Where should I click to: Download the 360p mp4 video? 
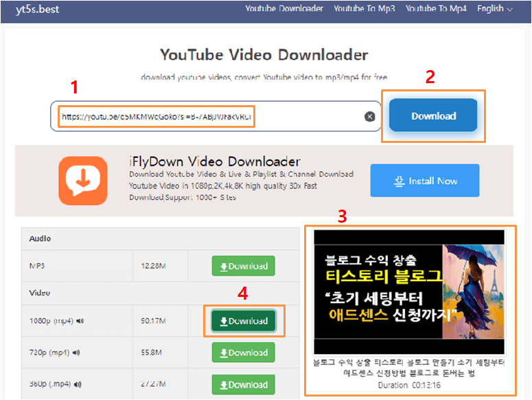(x=243, y=384)
